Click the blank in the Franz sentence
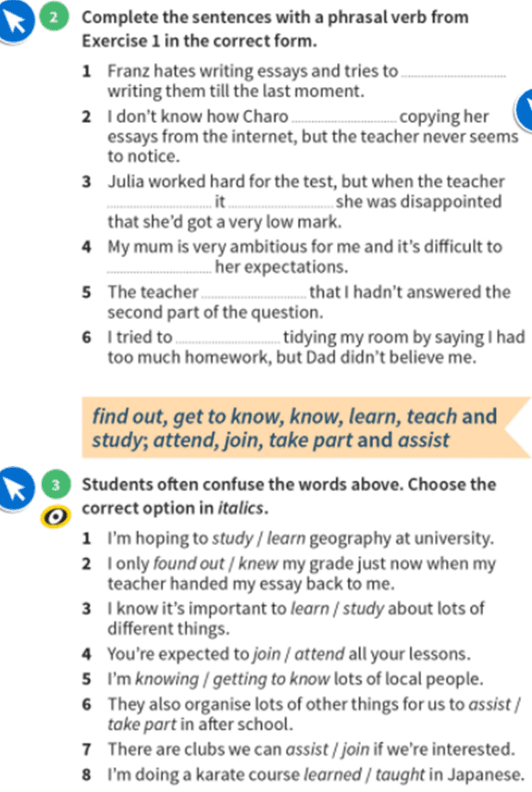The width and height of the screenshot is (532, 792). [x=454, y=72]
